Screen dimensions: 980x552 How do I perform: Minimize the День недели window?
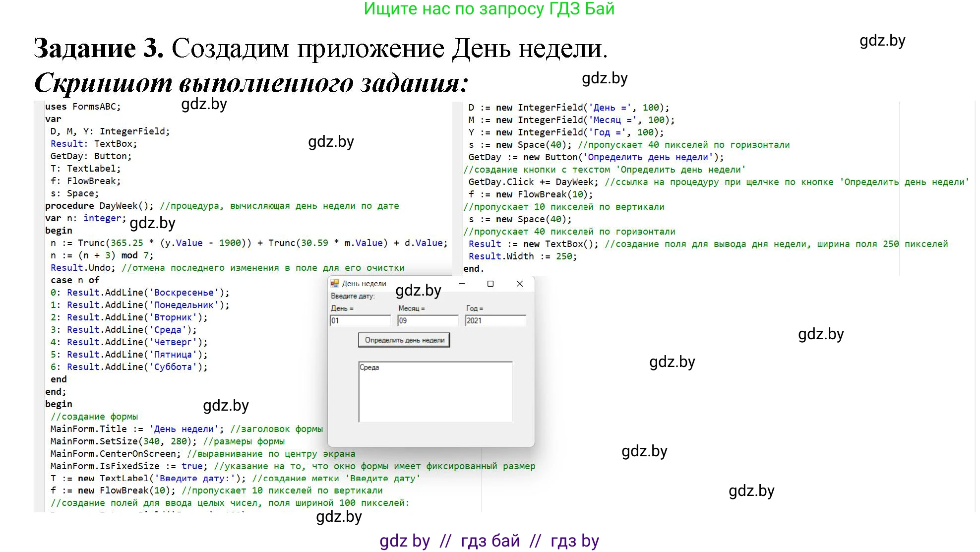pyautogui.click(x=462, y=284)
